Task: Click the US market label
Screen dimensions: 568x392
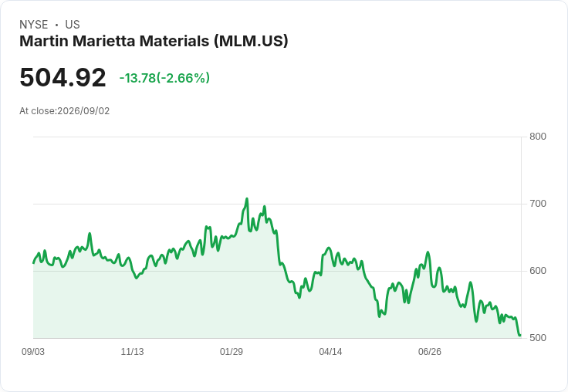Action: click(x=73, y=25)
